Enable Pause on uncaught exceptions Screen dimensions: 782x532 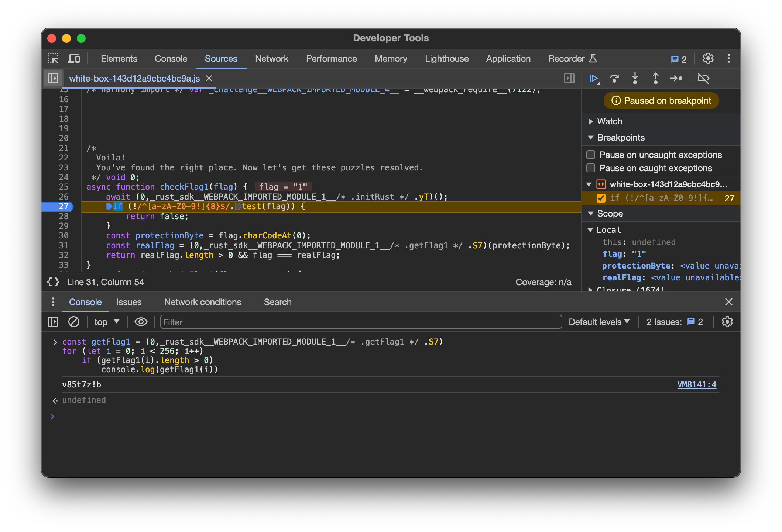point(591,155)
